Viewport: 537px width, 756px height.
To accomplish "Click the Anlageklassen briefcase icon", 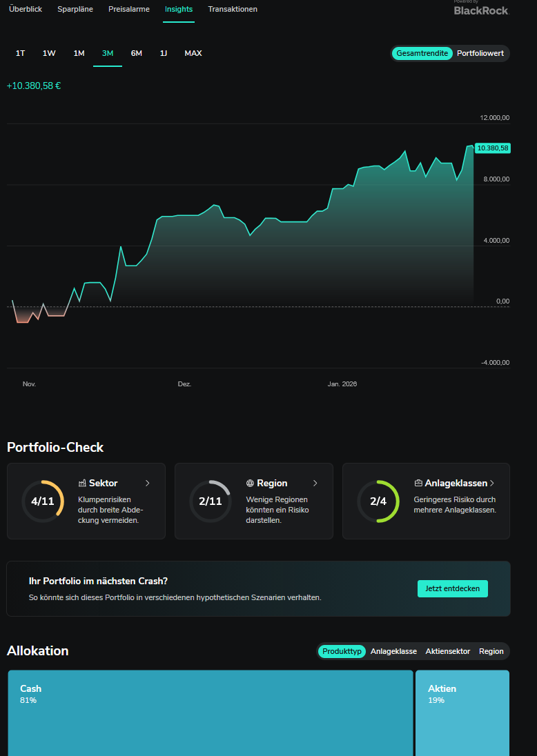I will tap(418, 484).
